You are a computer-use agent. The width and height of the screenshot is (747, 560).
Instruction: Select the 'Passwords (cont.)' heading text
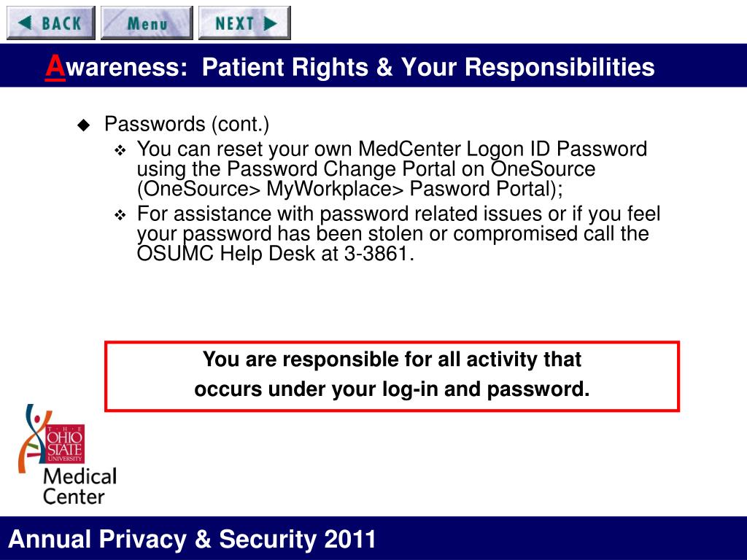[187, 124]
